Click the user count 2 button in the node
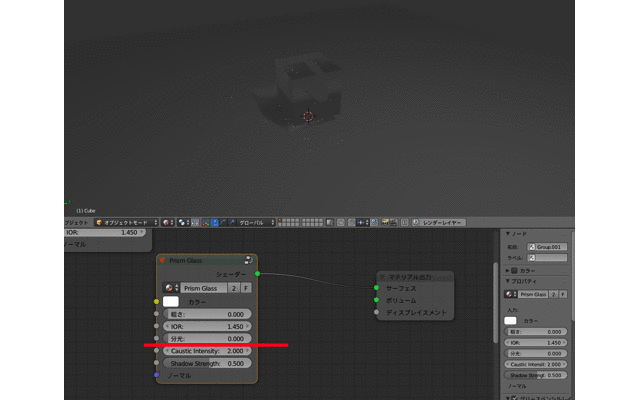 (233, 288)
